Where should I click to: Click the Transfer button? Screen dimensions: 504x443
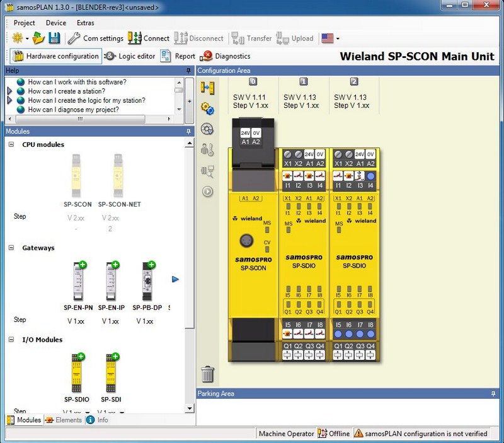pyautogui.click(x=251, y=38)
